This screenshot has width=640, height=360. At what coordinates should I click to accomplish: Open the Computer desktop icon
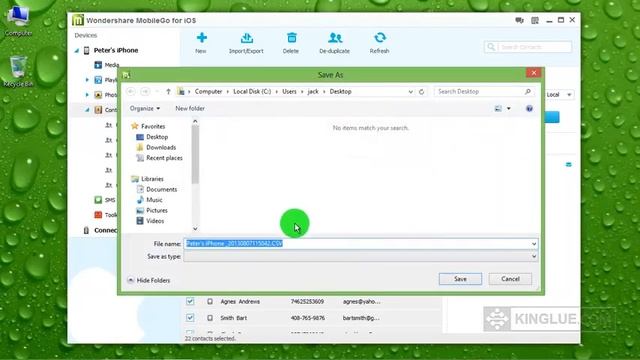[18, 21]
